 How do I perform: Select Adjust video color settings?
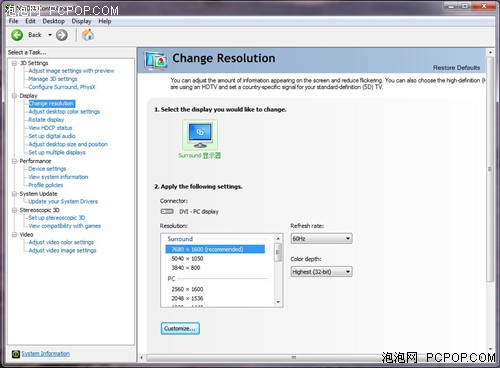[x=61, y=242]
